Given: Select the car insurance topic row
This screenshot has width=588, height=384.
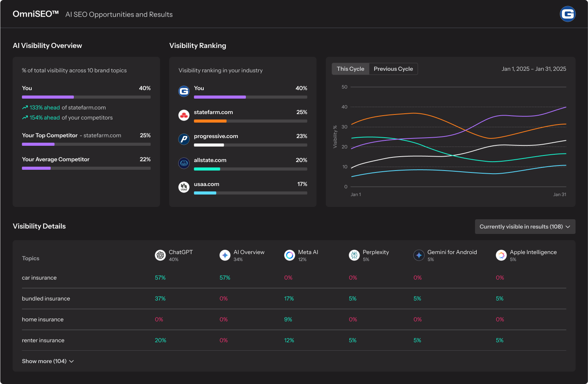Looking at the screenshot, I should [39, 278].
